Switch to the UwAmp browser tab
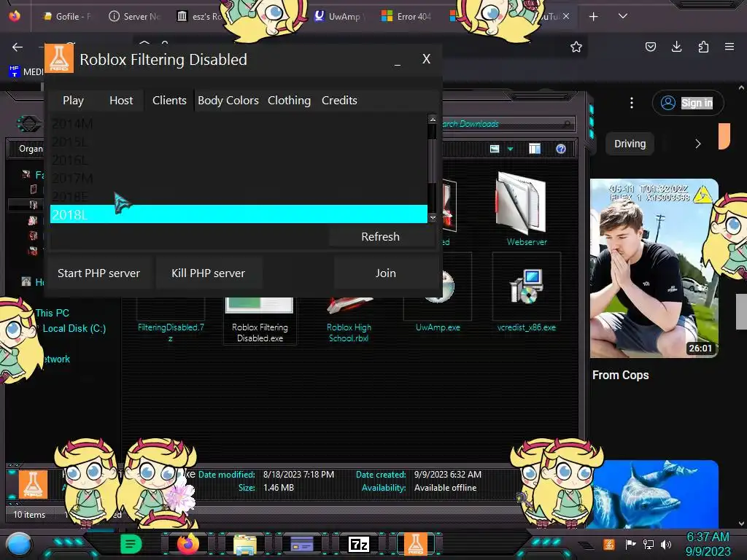The image size is (747, 560). coord(339,16)
